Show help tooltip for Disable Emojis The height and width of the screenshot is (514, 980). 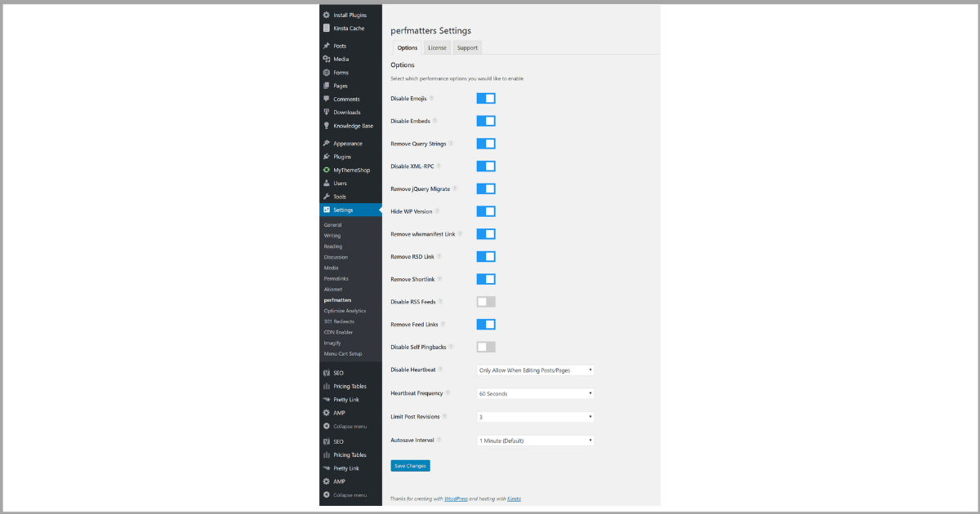[x=432, y=98]
